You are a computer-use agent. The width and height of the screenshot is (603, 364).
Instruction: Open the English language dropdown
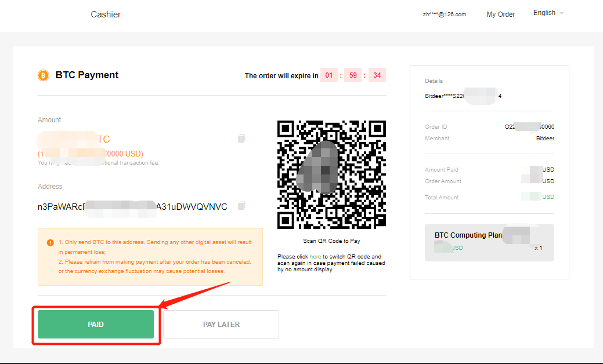548,13
